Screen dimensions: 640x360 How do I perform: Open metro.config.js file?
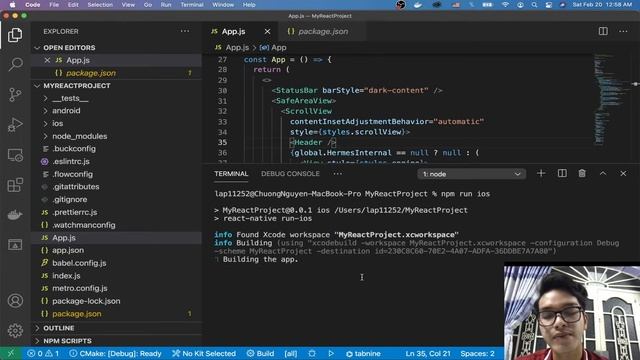click(116, 288)
